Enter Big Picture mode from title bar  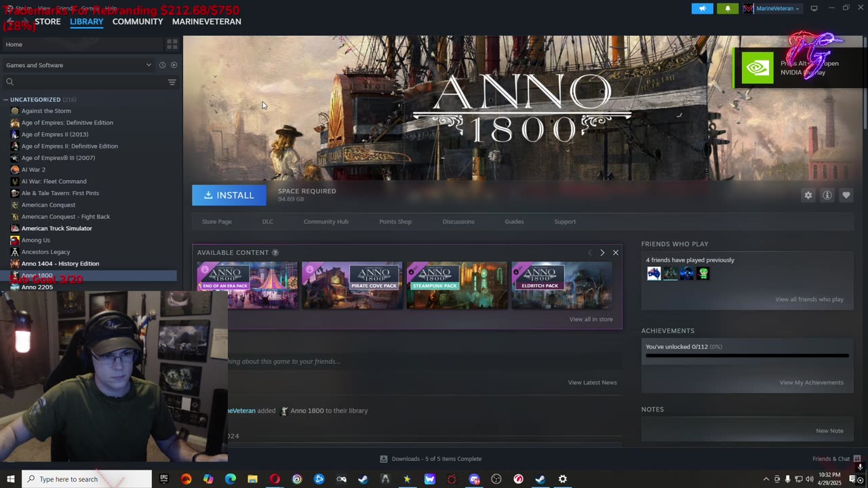(814, 8)
